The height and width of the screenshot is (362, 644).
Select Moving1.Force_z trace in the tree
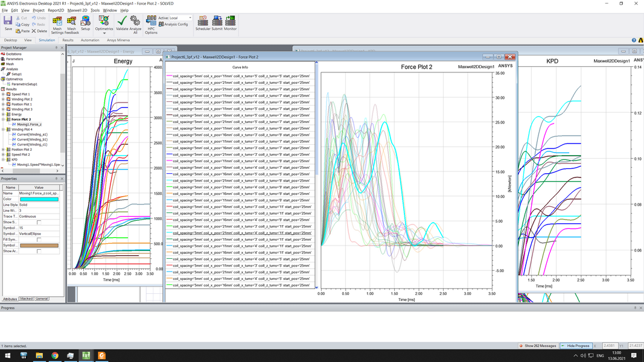pos(29,124)
